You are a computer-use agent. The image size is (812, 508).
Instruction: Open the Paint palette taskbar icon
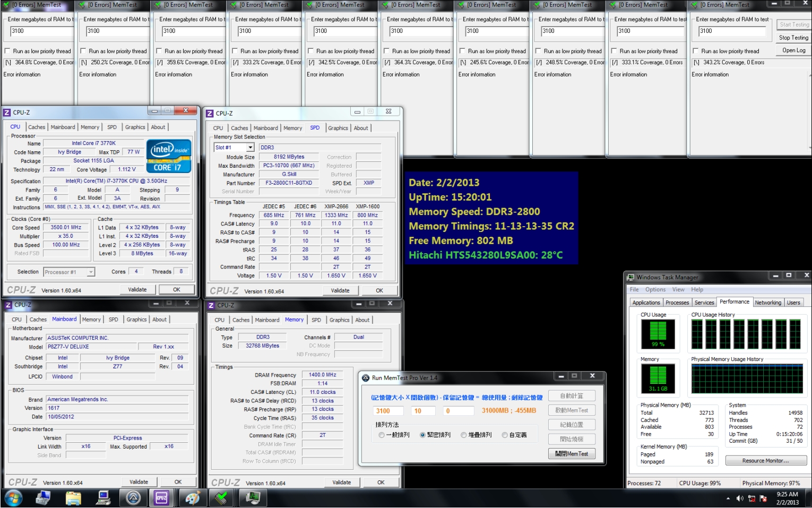192,498
